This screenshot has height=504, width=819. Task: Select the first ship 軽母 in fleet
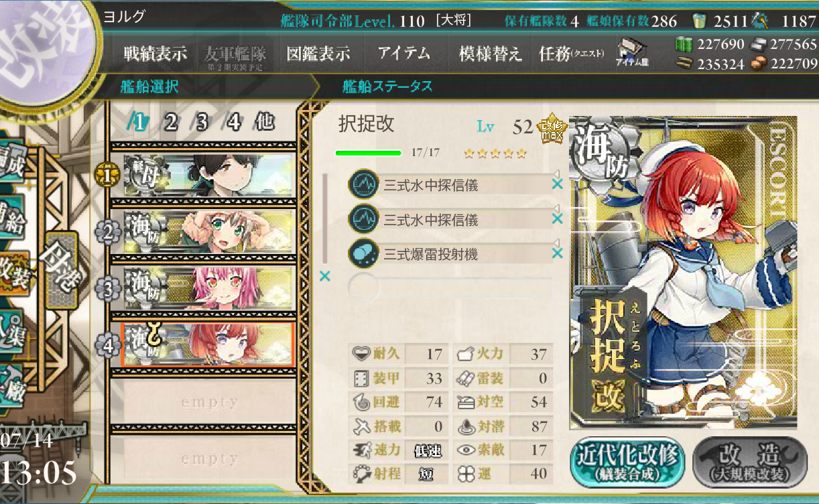(x=209, y=175)
